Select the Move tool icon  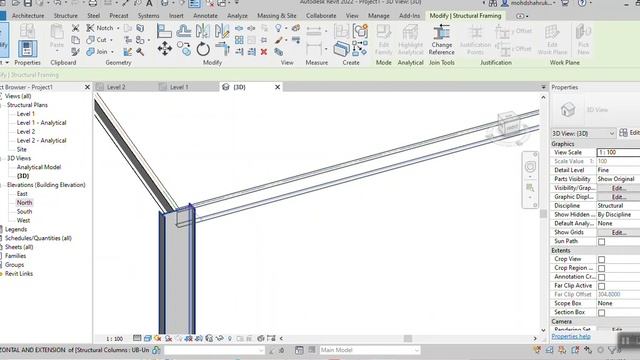[x=164, y=49]
